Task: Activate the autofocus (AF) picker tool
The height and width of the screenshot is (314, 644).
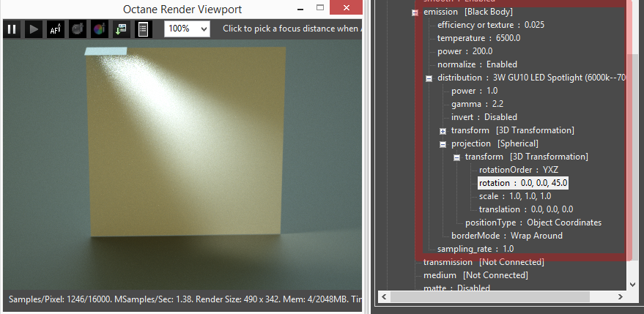Action: (x=56, y=29)
